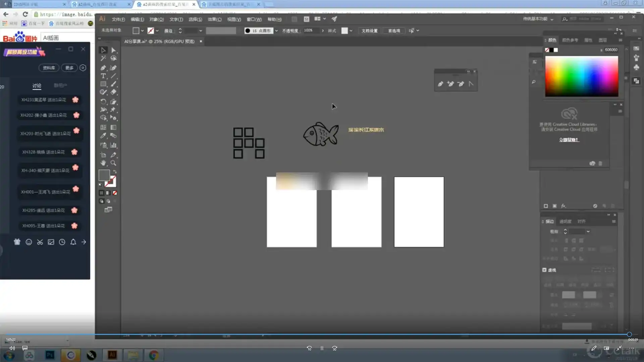Open the 效果(C) menu
The width and height of the screenshot is (644, 362).
click(x=214, y=19)
